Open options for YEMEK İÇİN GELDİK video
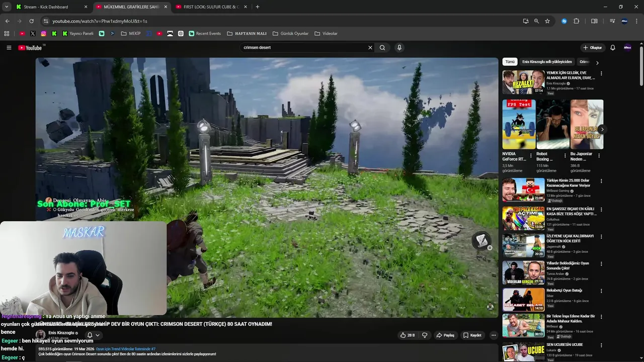The height and width of the screenshot is (362, 644). [x=601, y=73]
